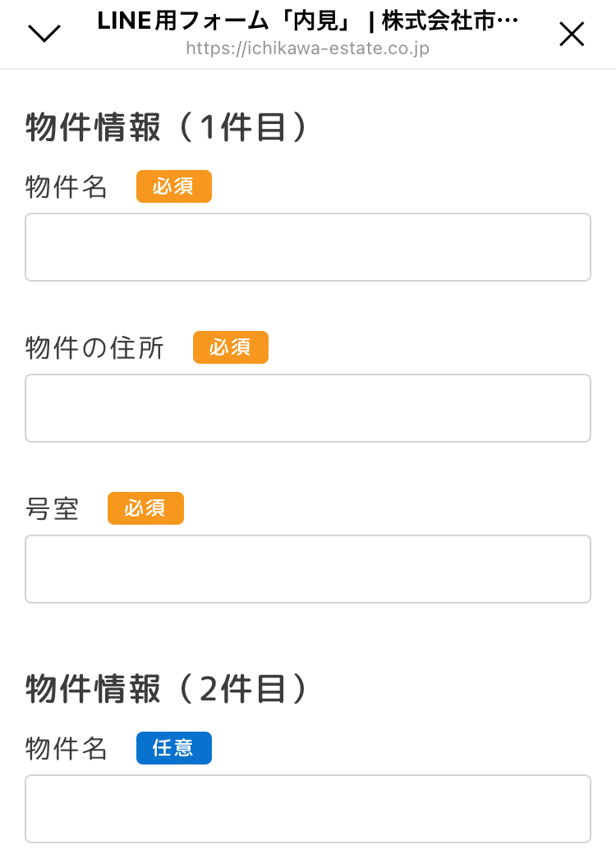The image size is (616, 854).
Task: Click the blue 任意 badge
Action: (x=174, y=748)
